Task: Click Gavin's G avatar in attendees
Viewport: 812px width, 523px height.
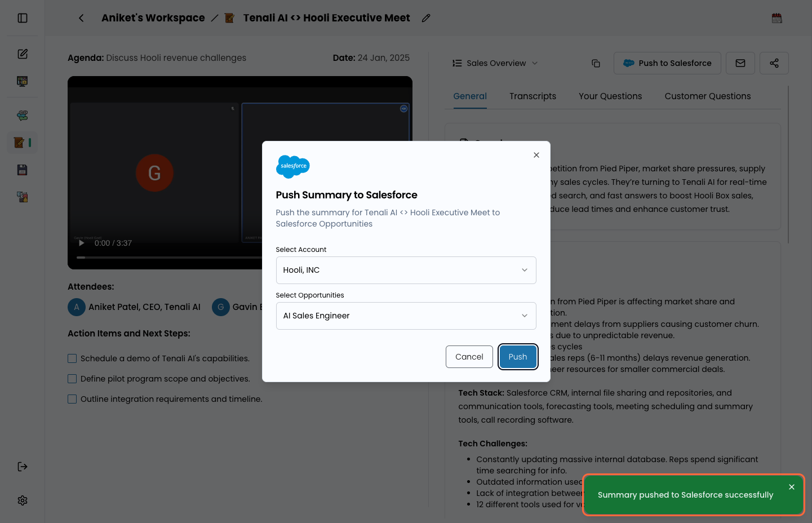Action: 221,307
